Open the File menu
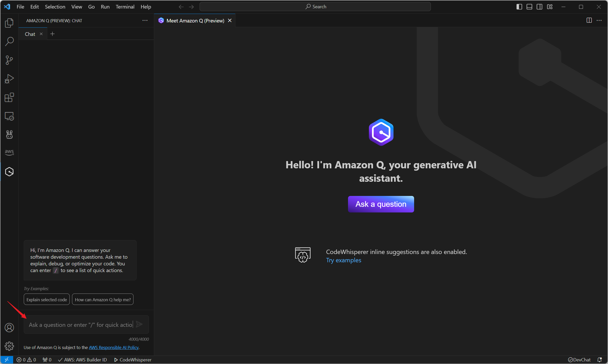This screenshot has height=364, width=608. 20,7
